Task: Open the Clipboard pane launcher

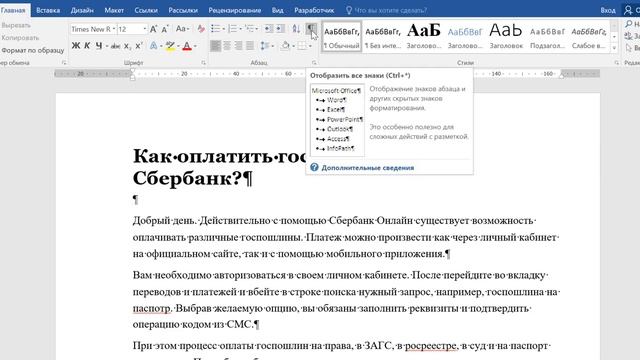Action: coord(64,63)
